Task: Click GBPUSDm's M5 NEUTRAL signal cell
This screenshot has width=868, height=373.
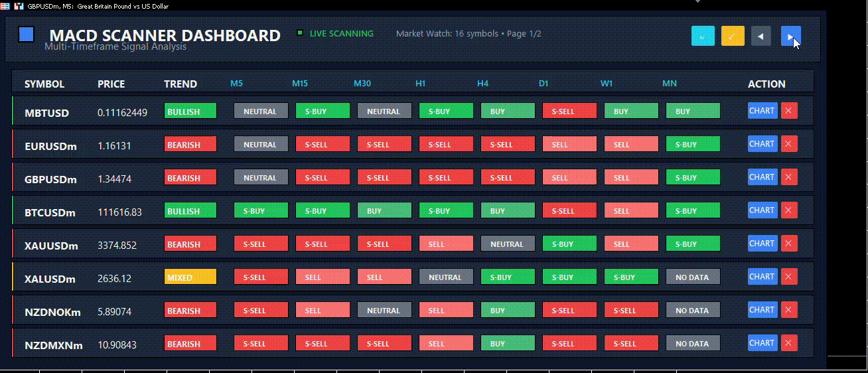Action: (261, 177)
